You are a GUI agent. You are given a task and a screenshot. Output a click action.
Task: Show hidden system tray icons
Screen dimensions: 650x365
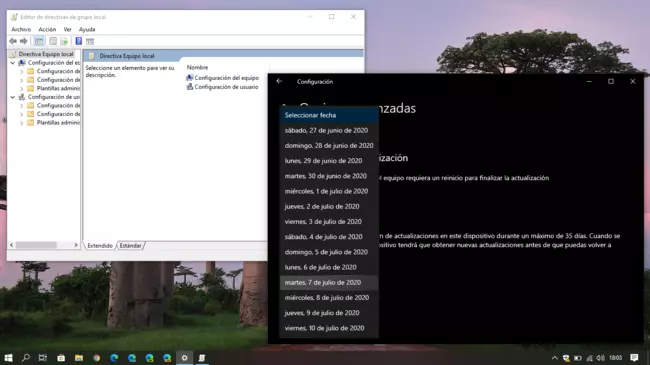pos(555,358)
